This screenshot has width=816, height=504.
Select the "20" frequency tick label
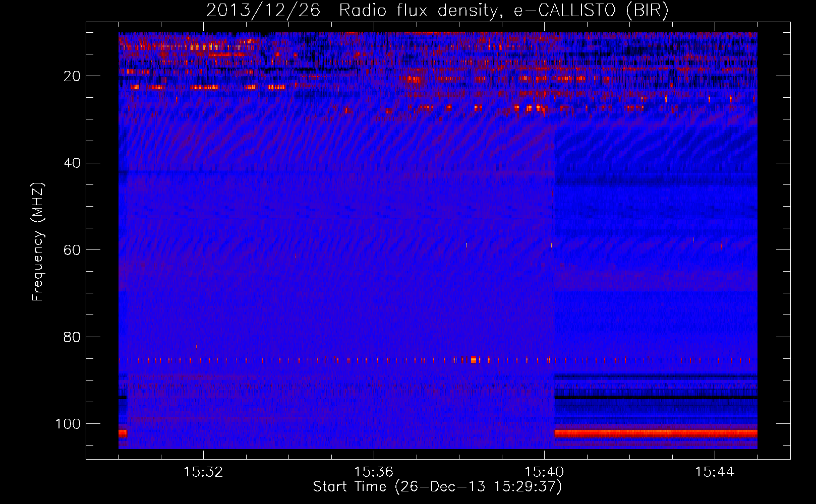[73, 76]
